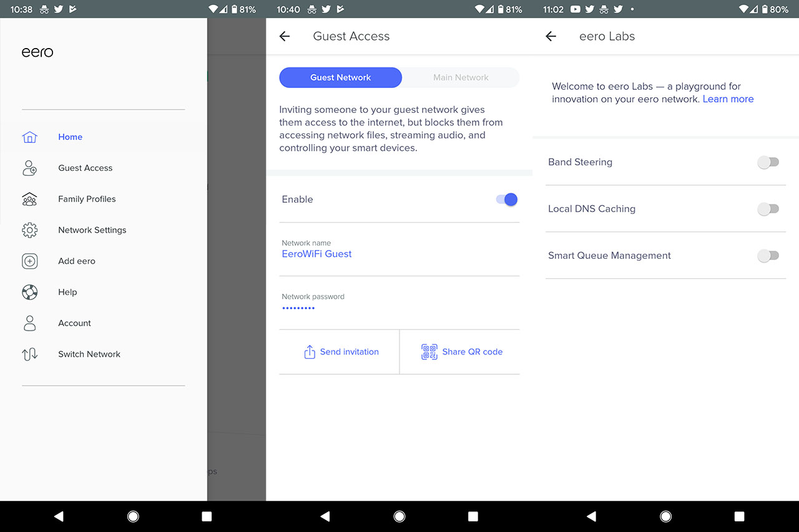Tap the QR code icon
The height and width of the screenshot is (532, 799).
point(429,352)
